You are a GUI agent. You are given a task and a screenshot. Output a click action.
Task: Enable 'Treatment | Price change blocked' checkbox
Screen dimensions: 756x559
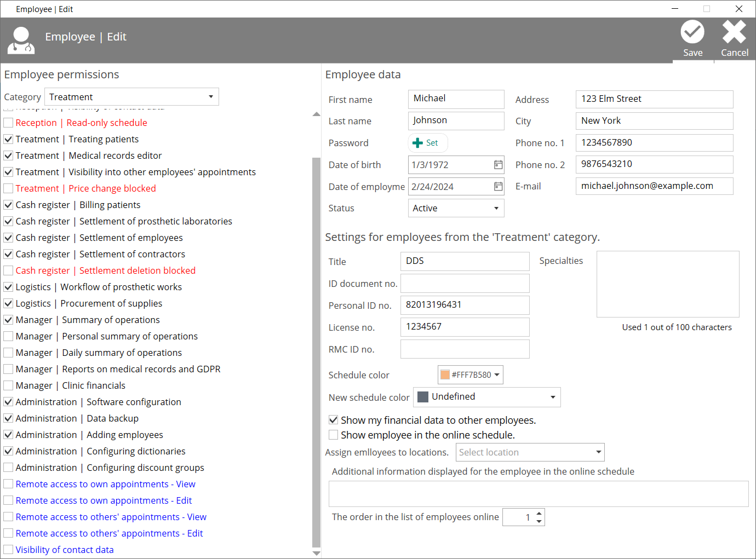(x=8, y=188)
